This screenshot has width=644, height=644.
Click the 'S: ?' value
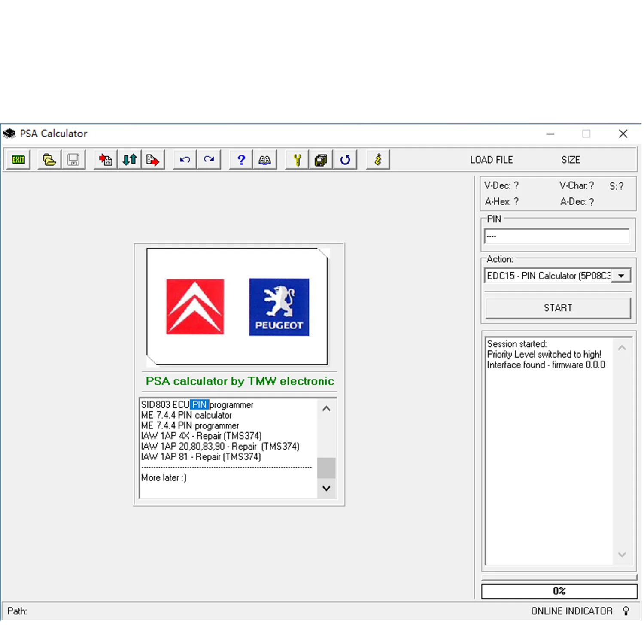point(617,186)
